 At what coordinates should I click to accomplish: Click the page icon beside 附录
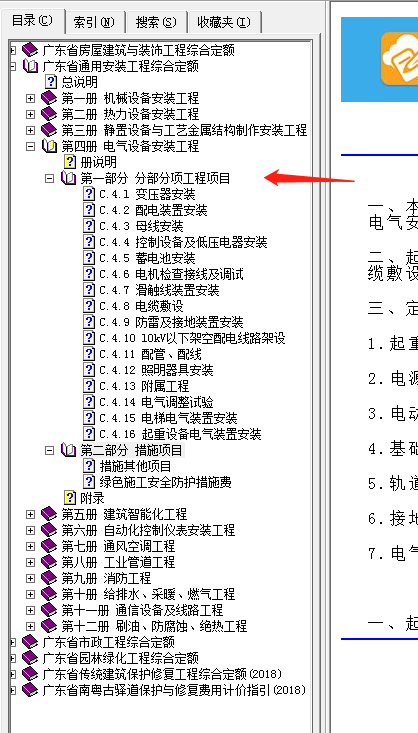[70, 498]
